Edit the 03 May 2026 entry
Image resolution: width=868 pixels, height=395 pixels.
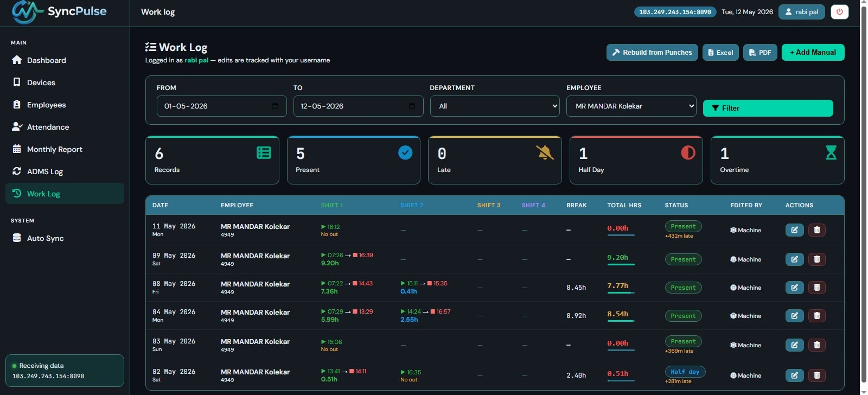794,345
